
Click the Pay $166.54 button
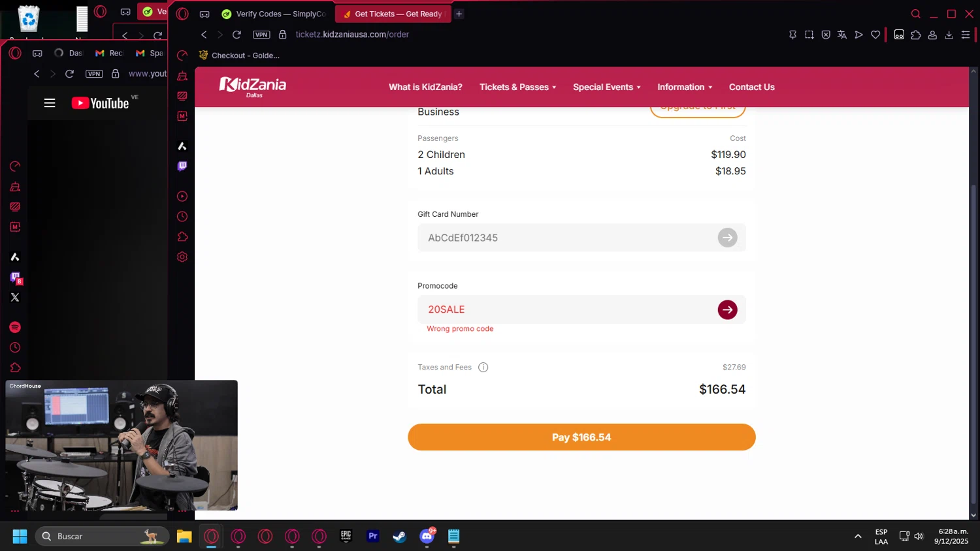(x=581, y=437)
